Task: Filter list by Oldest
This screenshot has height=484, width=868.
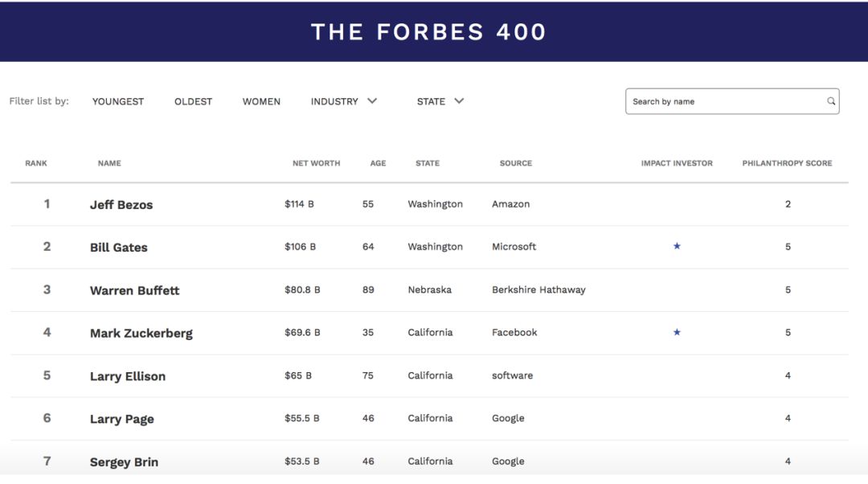Action: 193,101
